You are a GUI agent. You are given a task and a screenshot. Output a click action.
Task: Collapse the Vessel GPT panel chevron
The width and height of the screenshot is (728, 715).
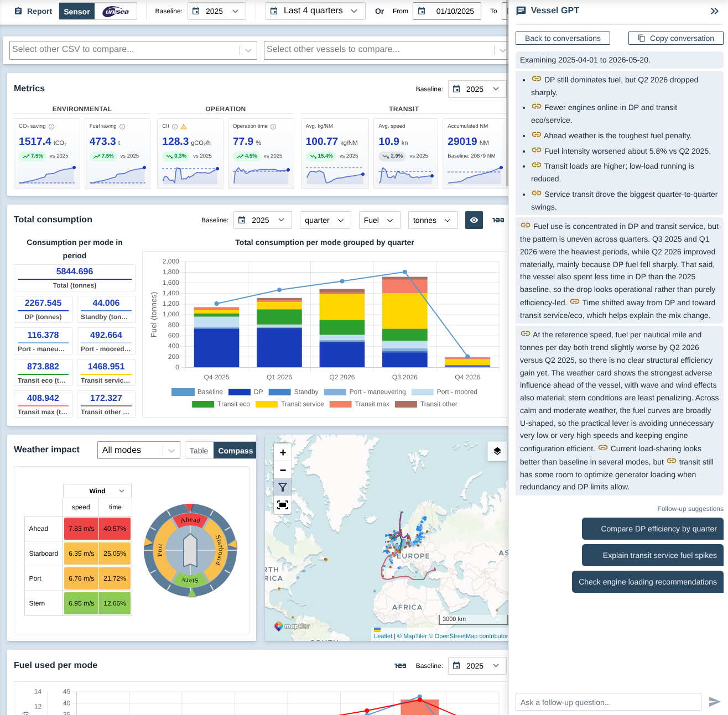click(x=714, y=11)
